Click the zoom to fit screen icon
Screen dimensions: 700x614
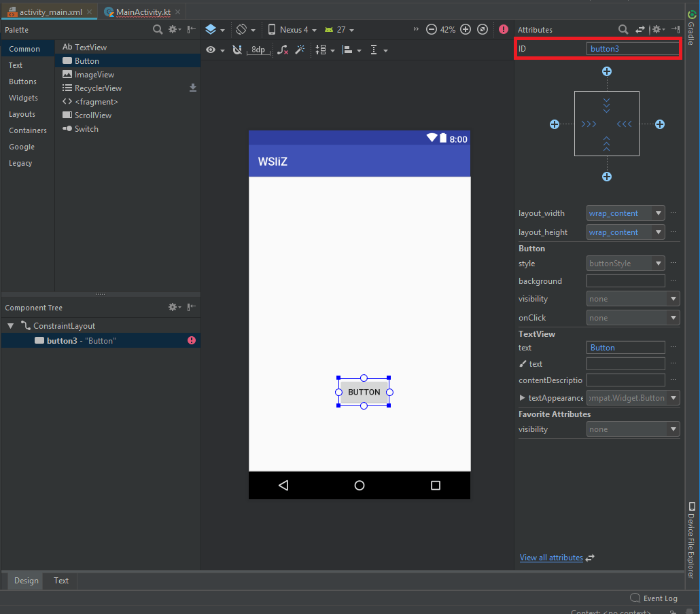pyautogui.click(x=483, y=29)
